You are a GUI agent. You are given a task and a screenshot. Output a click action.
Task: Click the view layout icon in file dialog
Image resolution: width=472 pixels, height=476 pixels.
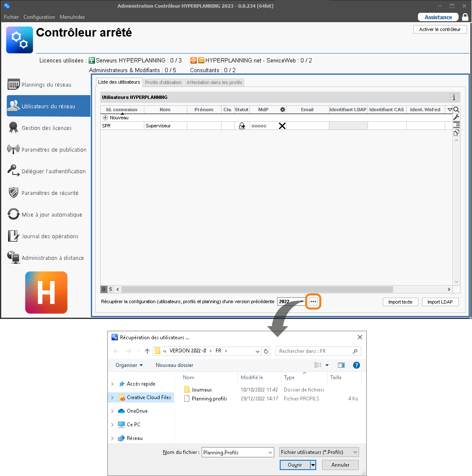(x=318, y=365)
